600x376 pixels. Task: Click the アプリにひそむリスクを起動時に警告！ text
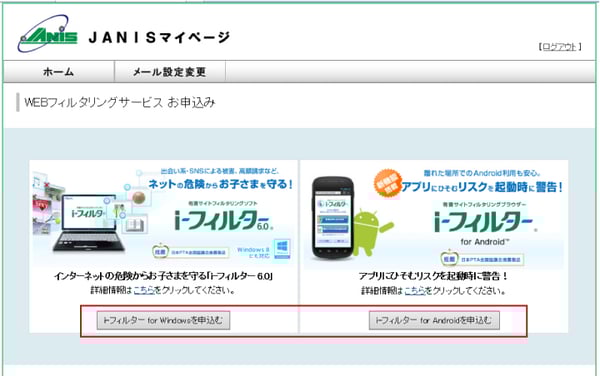[433, 276]
